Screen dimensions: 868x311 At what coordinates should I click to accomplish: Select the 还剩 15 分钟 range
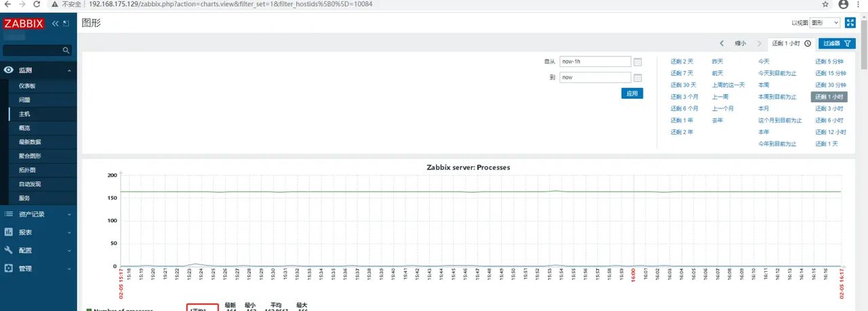click(831, 73)
